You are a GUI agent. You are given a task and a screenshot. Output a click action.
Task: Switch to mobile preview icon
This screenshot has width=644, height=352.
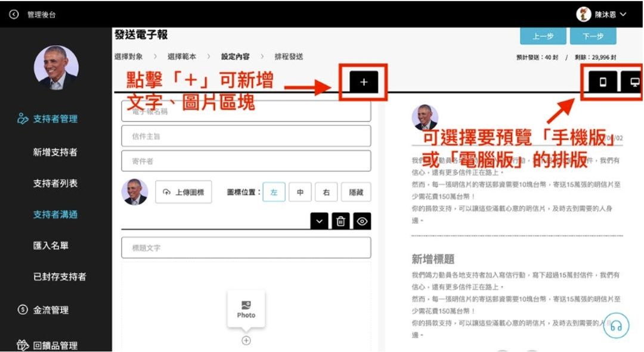[x=603, y=82]
